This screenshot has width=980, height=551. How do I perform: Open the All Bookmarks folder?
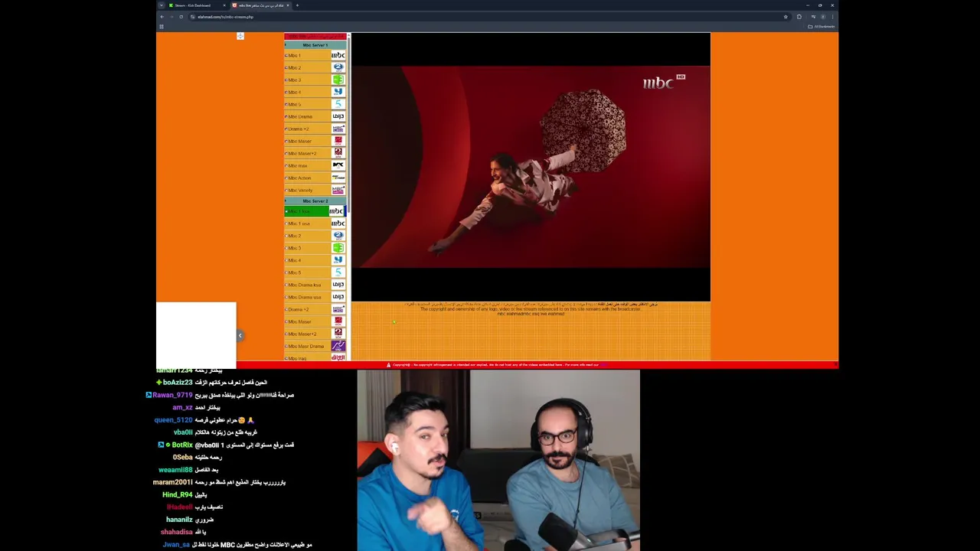[822, 27]
